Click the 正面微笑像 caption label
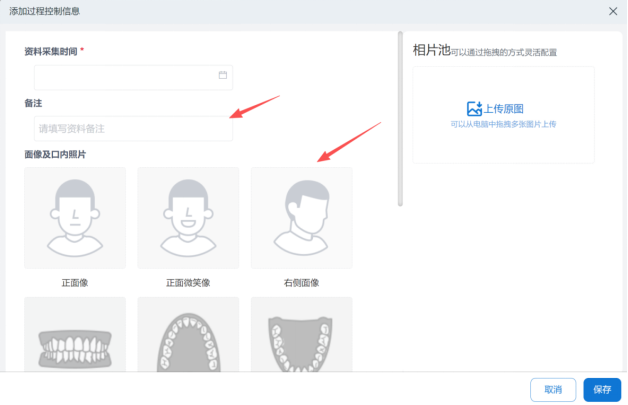 (x=188, y=283)
